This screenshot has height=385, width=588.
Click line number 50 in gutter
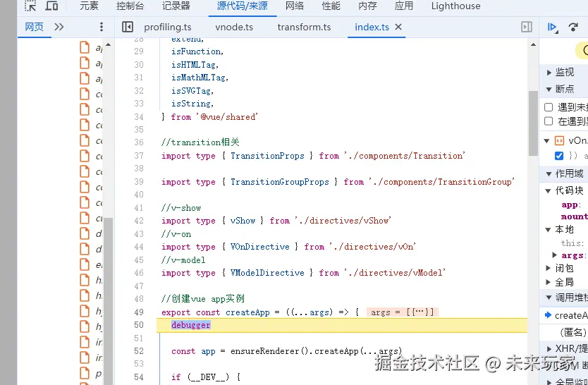point(139,325)
